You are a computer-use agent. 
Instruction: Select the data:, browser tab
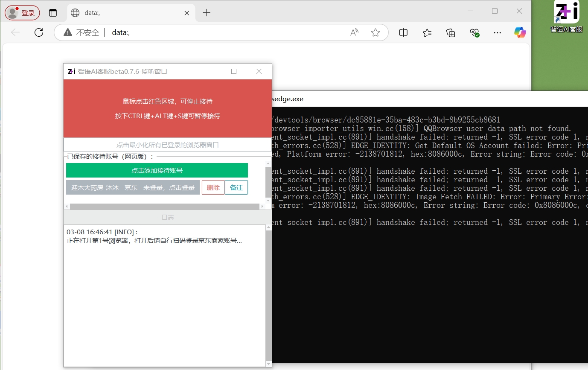(x=128, y=13)
